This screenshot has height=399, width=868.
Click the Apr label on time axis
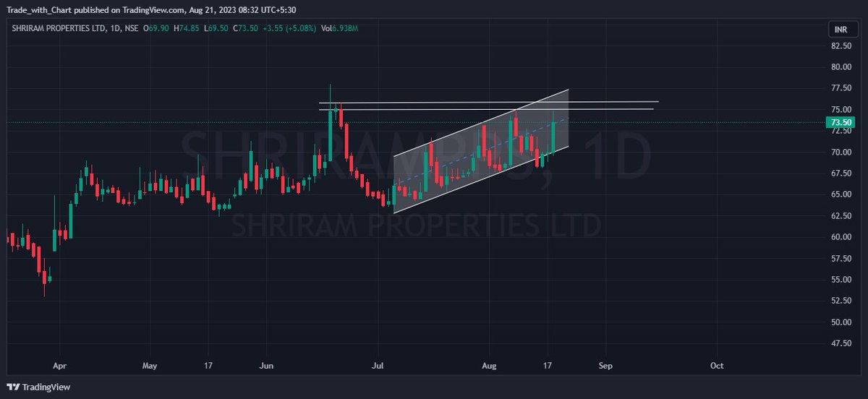[61, 366]
